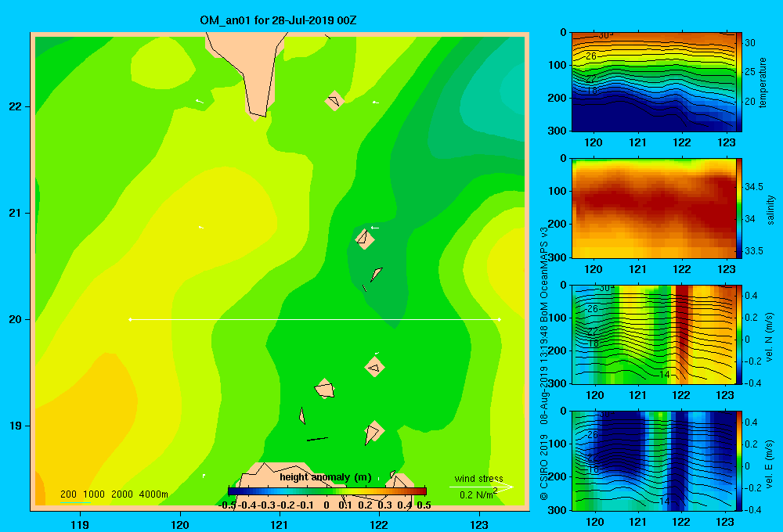Screen dimensions: 783x532
Task: Click the vel. N color bar
Action: pos(739,335)
